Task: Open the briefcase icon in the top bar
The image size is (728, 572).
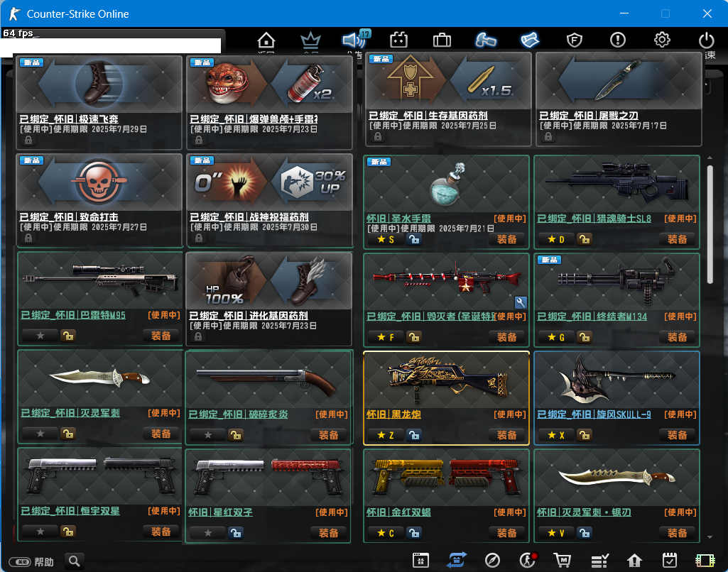Action: point(442,40)
